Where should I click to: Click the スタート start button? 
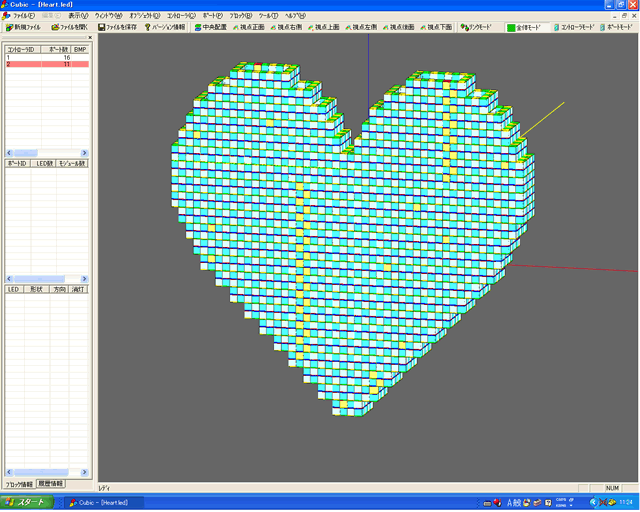tap(28, 502)
